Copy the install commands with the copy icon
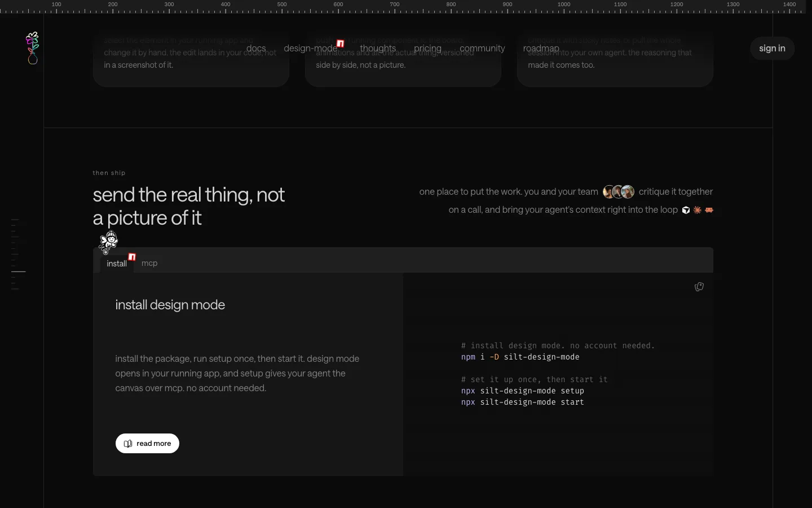Screen dimensions: 812x508 coord(699,287)
